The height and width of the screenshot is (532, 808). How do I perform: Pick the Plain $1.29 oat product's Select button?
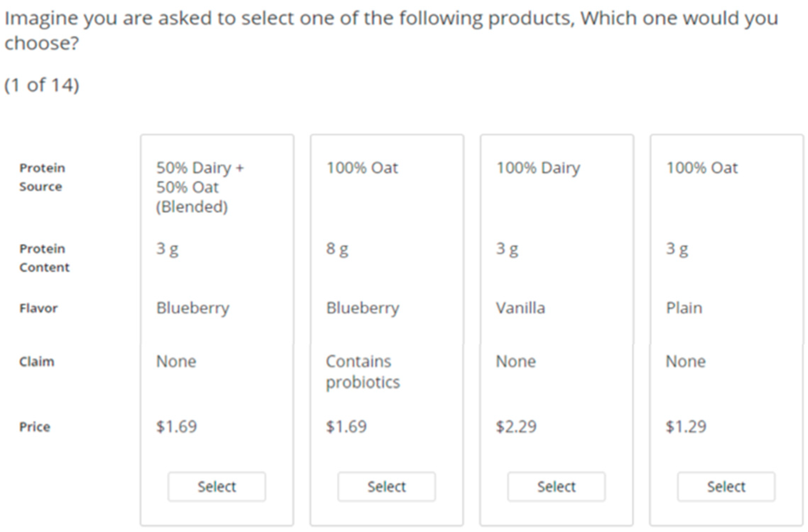726,486
